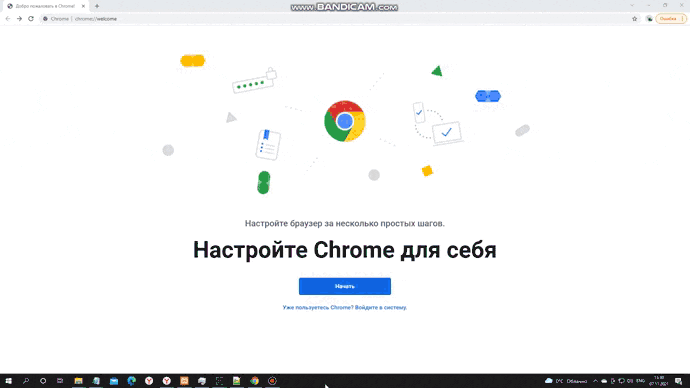This screenshot has width=690, height=388.
Task: Open the extensions icon in the toolbar
Action: (649, 19)
